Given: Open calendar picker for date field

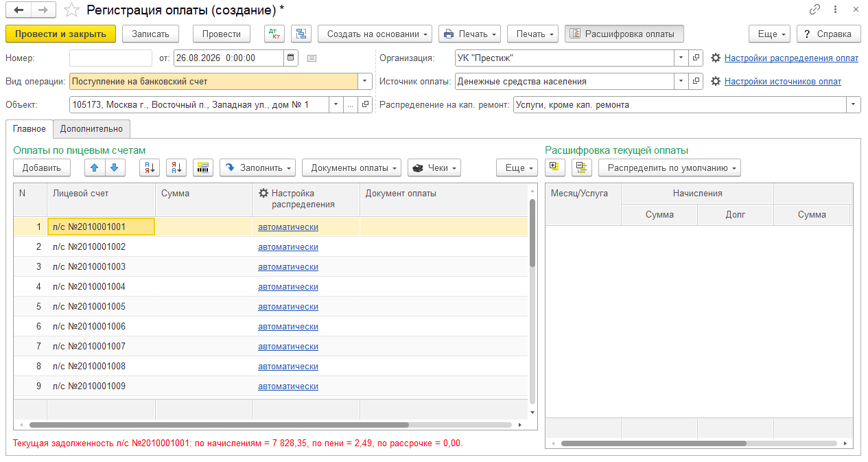Looking at the screenshot, I should [291, 58].
